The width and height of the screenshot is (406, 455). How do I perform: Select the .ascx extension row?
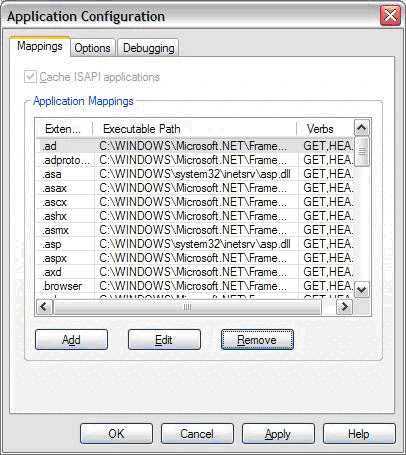pos(195,202)
